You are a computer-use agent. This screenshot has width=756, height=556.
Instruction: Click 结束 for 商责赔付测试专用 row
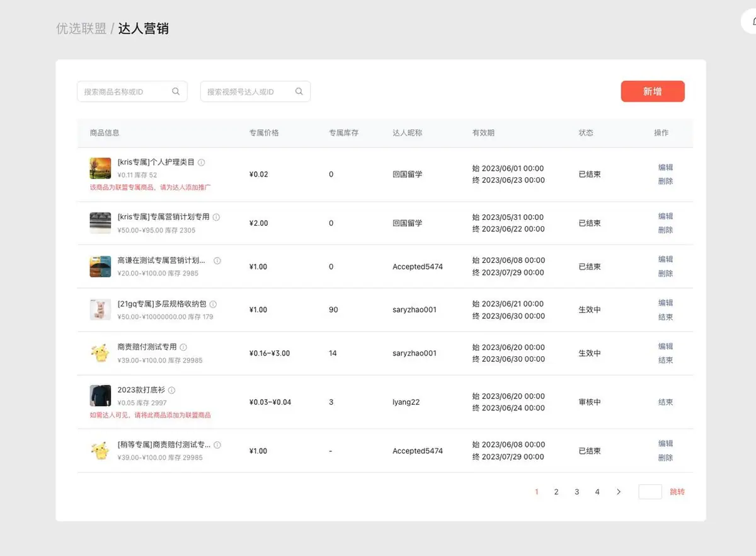(x=665, y=361)
